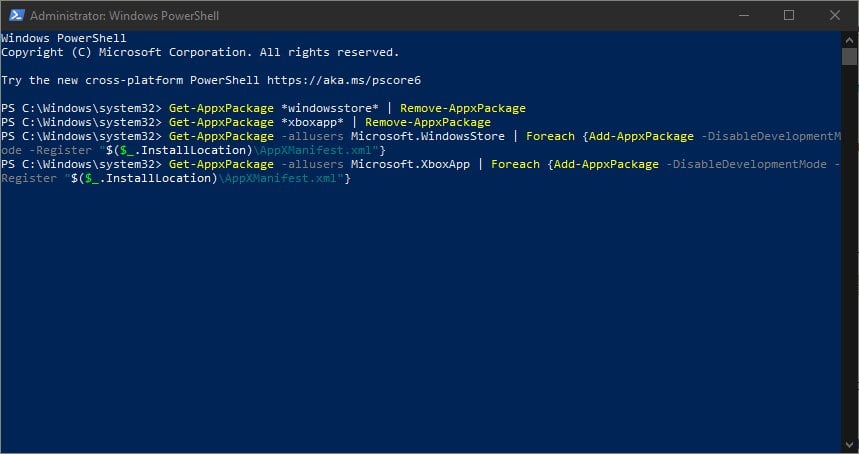
Task: Click 'AppXManifest.xml' on the last line
Action: click(281, 178)
